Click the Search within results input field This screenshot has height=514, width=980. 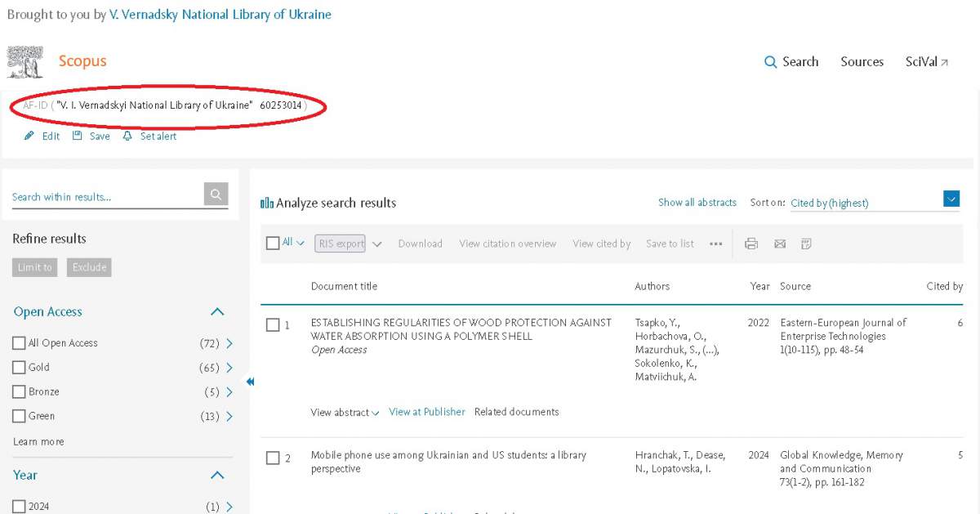click(106, 197)
